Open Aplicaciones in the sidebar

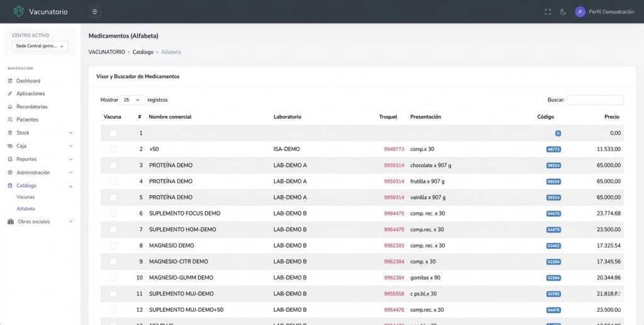coord(30,94)
